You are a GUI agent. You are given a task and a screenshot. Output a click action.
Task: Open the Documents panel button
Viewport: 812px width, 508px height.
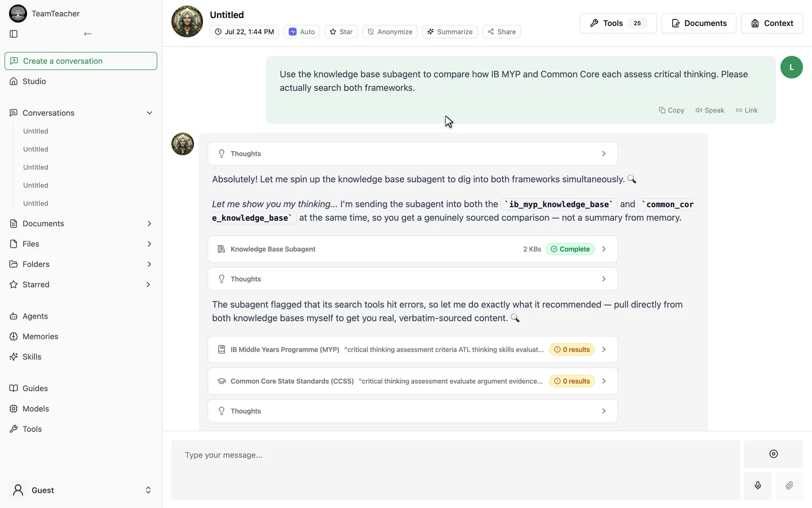(x=699, y=23)
